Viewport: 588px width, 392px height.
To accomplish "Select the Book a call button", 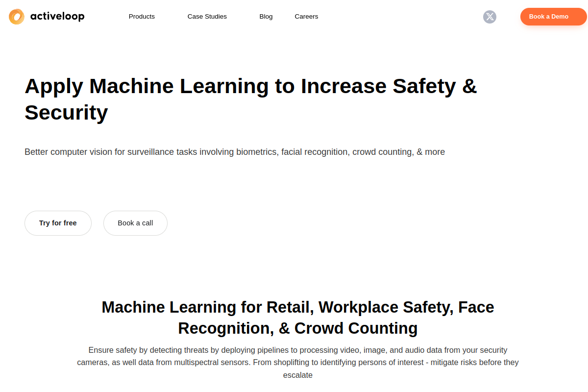I will (x=135, y=223).
